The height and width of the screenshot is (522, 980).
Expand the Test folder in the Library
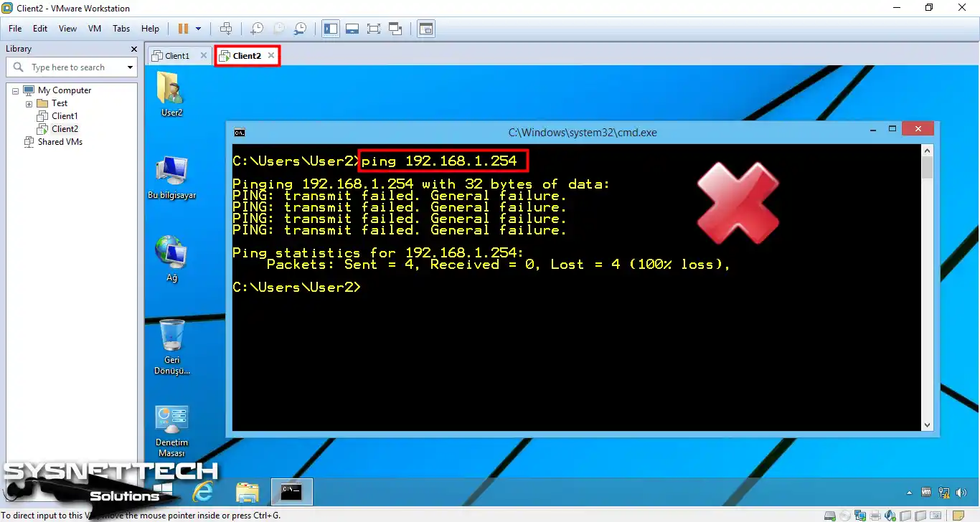pyautogui.click(x=29, y=103)
